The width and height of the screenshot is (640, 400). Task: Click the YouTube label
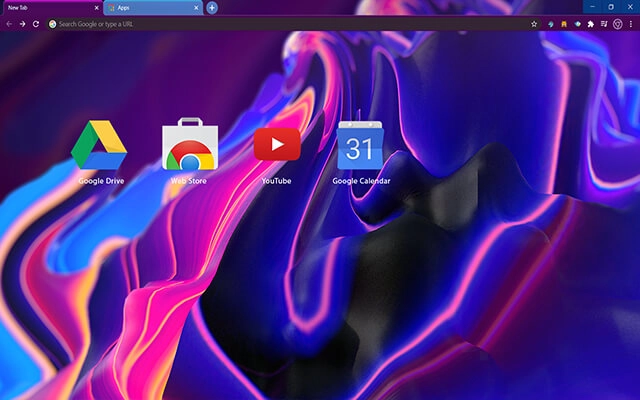tap(277, 181)
